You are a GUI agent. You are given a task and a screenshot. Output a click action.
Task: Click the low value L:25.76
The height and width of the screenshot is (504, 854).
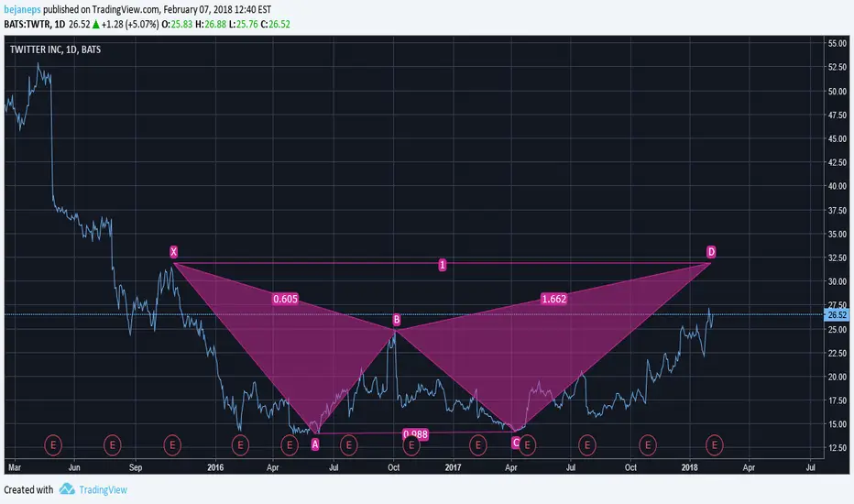243,25
